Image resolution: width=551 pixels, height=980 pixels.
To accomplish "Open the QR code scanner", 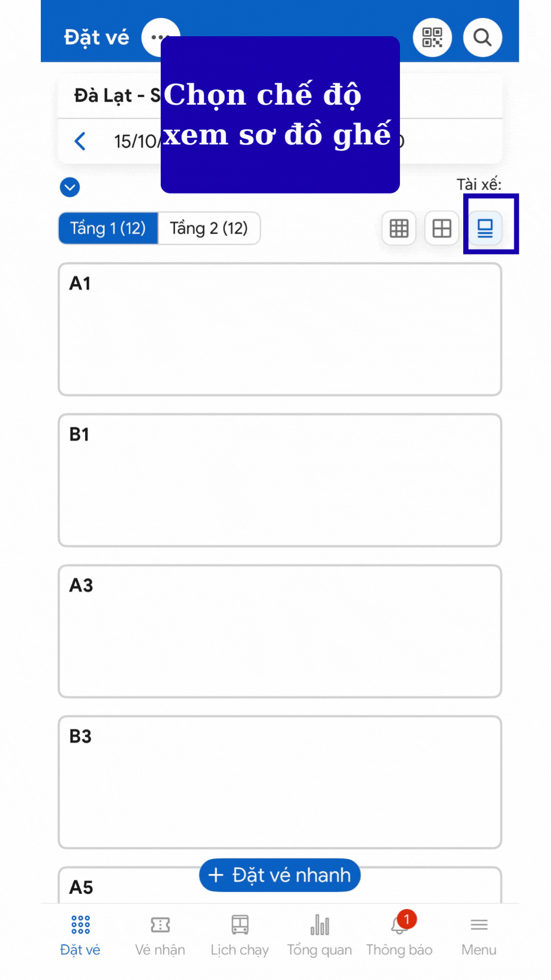I will tap(432, 38).
